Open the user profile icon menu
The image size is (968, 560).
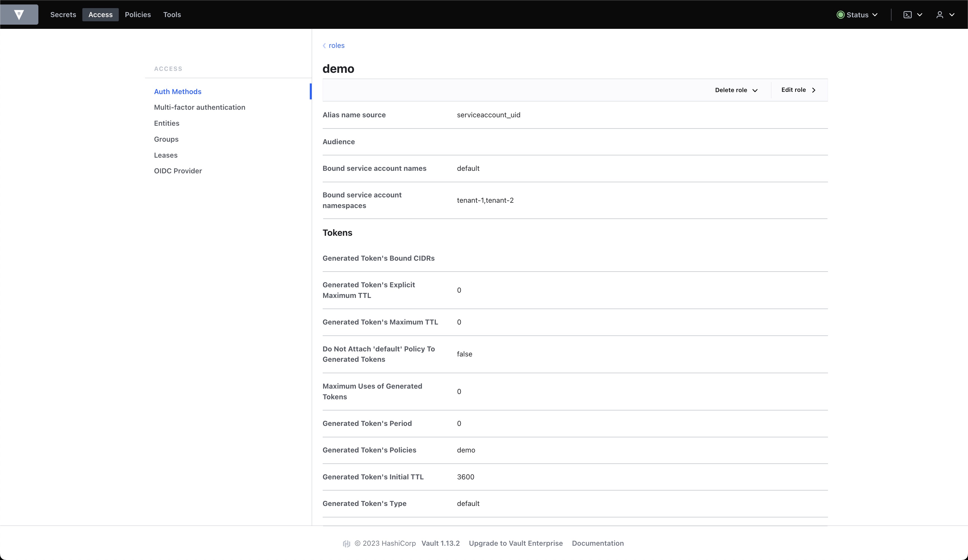click(940, 15)
